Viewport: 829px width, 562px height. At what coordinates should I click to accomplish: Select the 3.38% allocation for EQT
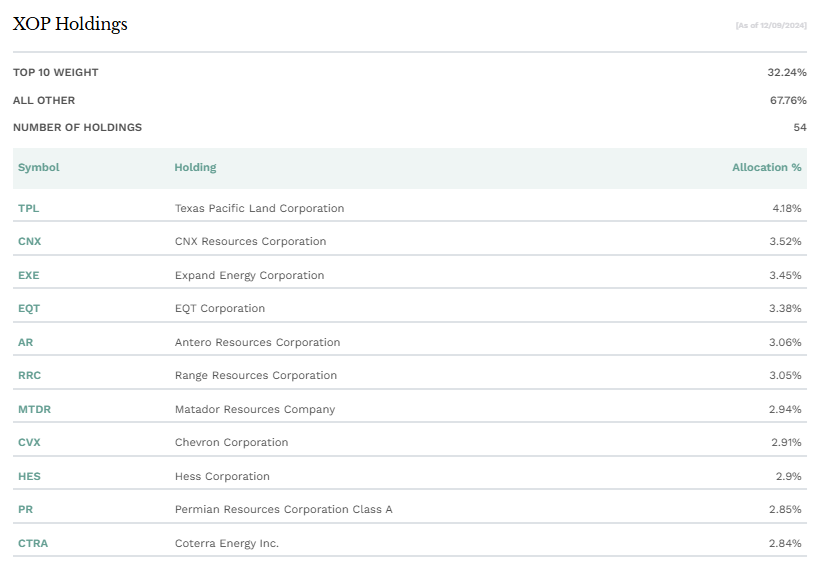click(x=785, y=308)
